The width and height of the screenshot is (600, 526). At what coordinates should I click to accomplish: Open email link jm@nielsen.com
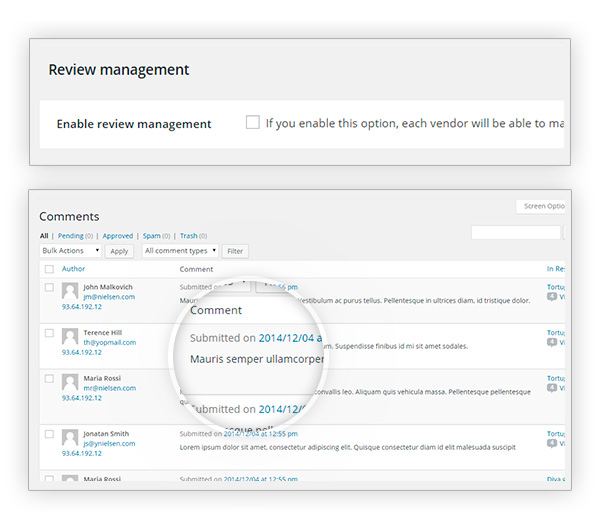109,297
